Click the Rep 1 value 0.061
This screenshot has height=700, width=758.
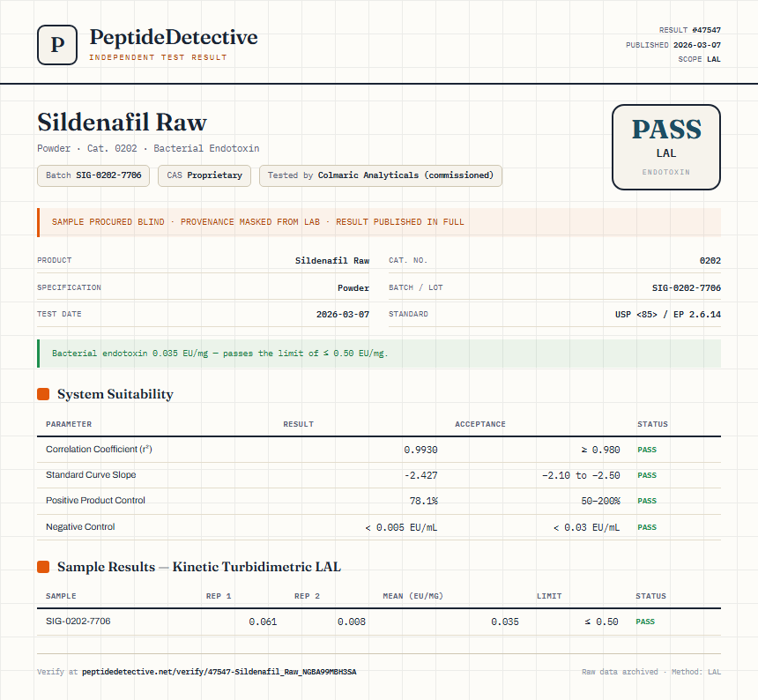pos(263,622)
